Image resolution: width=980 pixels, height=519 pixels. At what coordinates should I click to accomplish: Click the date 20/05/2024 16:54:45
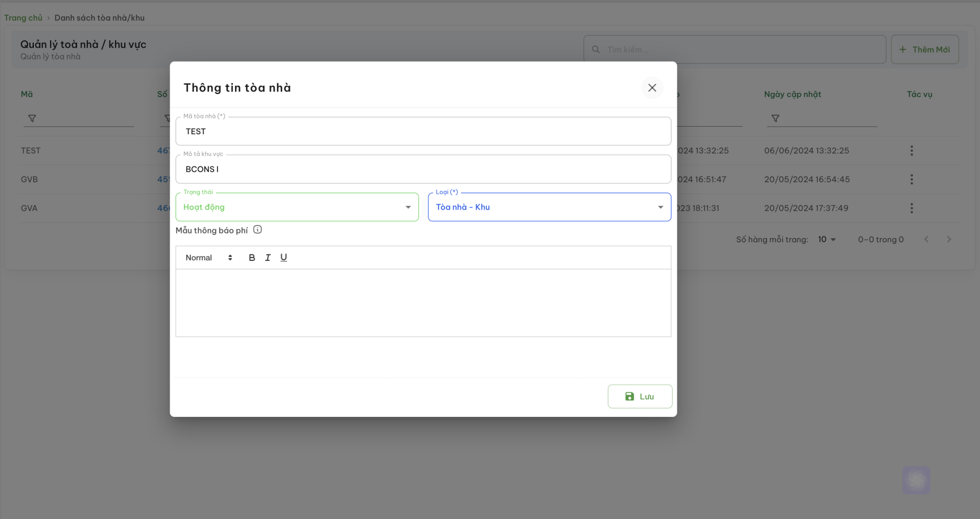(807, 179)
